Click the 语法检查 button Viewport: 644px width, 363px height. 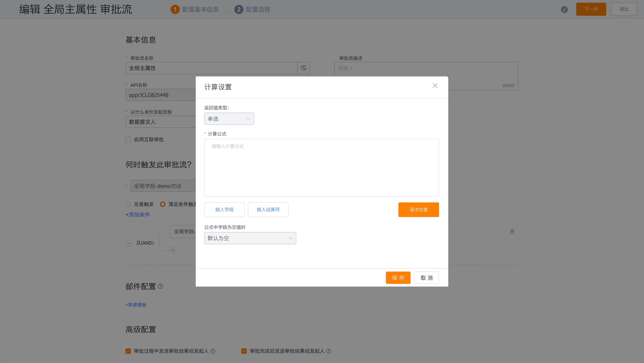click(418, 210)
